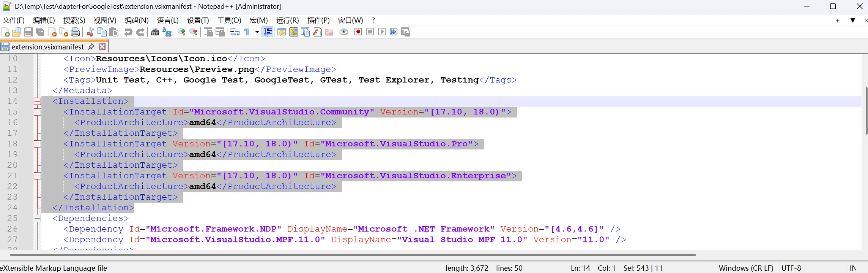Click the Cut scissors icon
The height and width of the screenshot is (273, 868).
90,32
